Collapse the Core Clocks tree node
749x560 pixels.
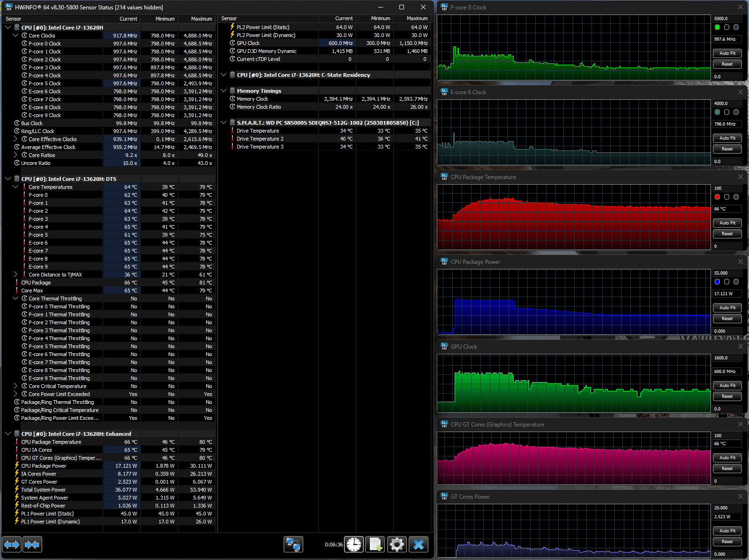tap(15, 36)
